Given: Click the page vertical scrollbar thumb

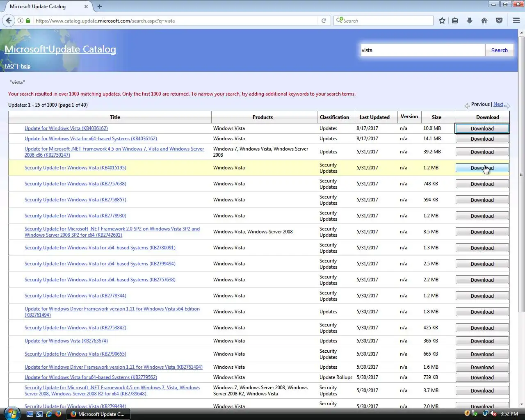Looking at the screenshot, I should click(521, 174).
